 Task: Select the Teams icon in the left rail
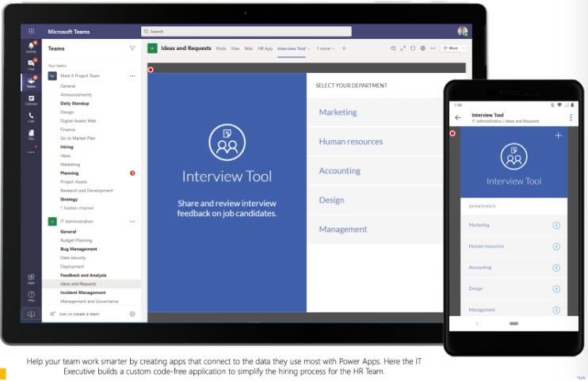(x=31, y=82)
